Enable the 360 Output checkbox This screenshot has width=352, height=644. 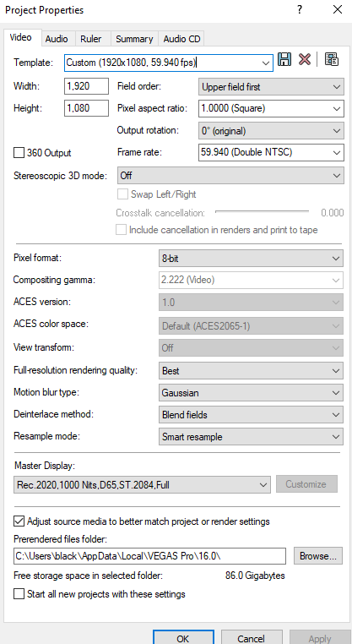point(19,153)
